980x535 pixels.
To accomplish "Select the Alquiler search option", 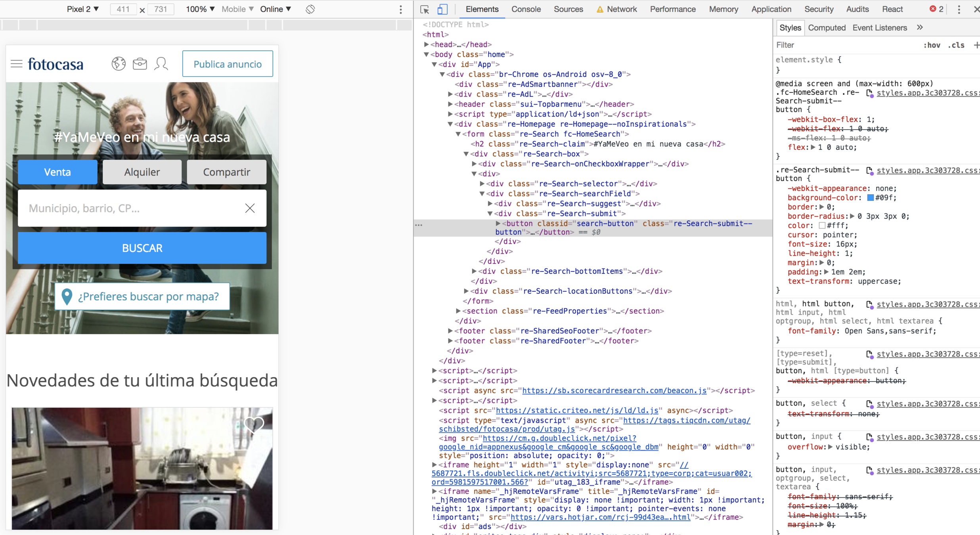I will click(x=142, y=172).
